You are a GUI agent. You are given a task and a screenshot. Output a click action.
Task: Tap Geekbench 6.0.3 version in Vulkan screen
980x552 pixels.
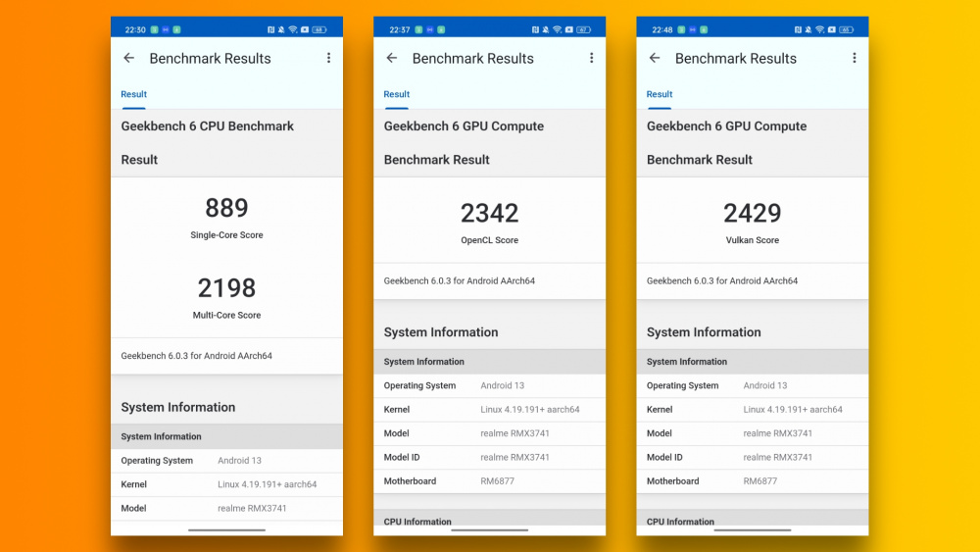coord(722,280)
